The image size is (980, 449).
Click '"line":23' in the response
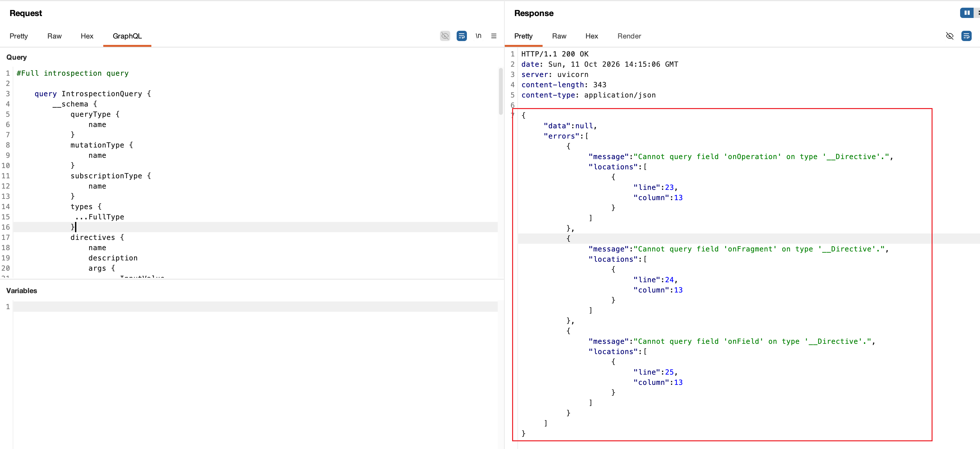pyautogui.click(x=655, y=188)
